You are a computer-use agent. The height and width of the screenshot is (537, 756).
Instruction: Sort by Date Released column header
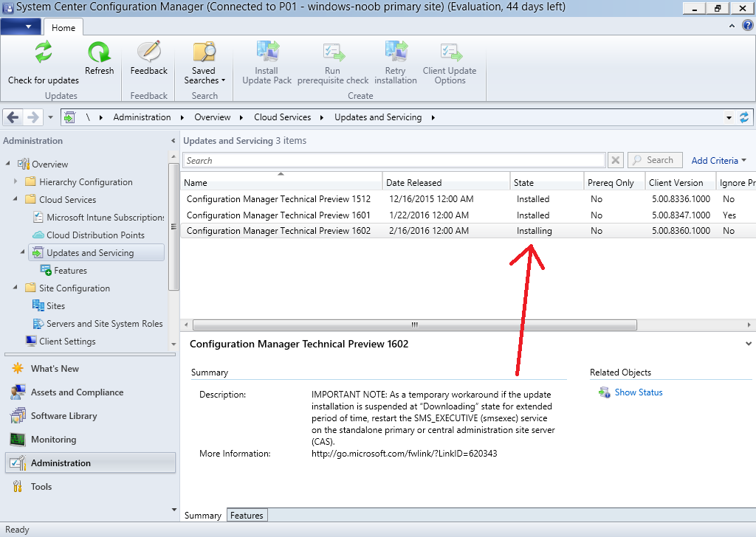coord(446,182)
